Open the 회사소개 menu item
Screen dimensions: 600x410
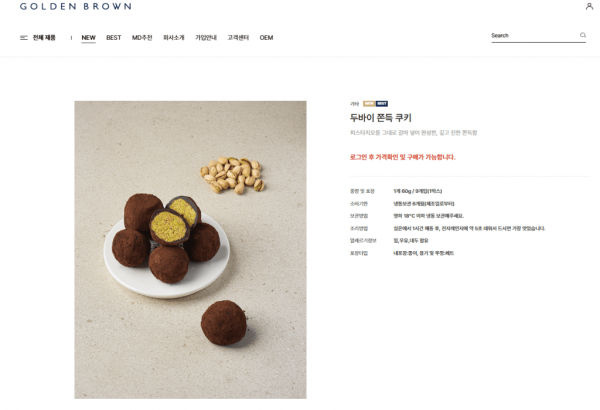point(174,38)
